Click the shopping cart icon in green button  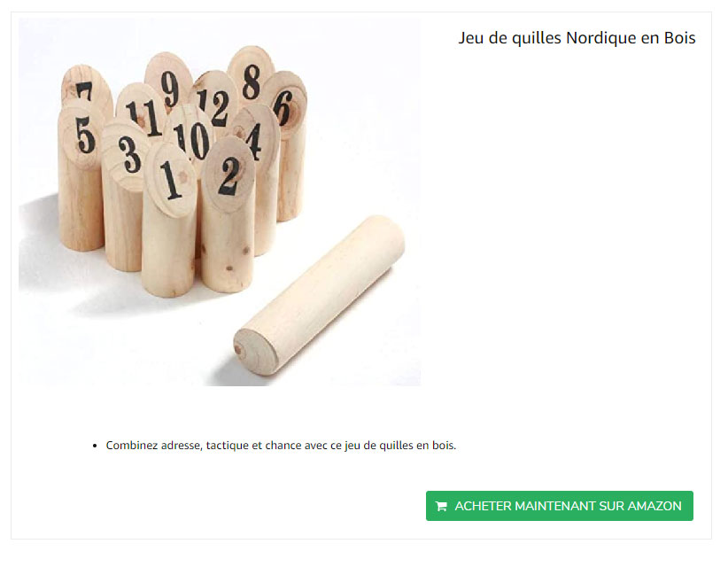441,506
